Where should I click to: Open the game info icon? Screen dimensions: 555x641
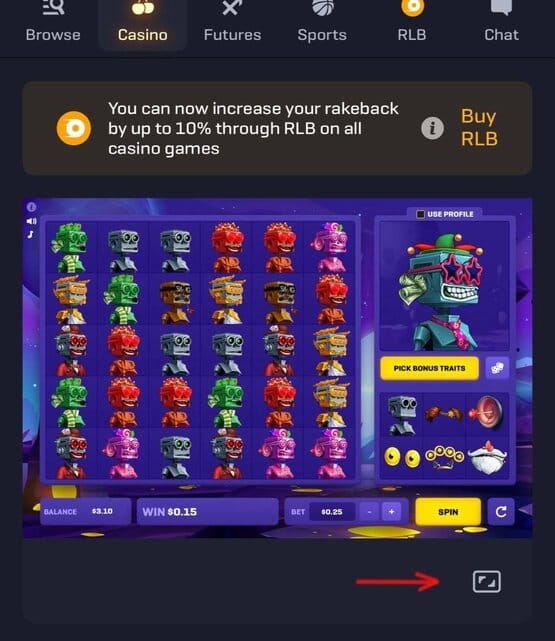pyautogui.click(x=31, y=207)
